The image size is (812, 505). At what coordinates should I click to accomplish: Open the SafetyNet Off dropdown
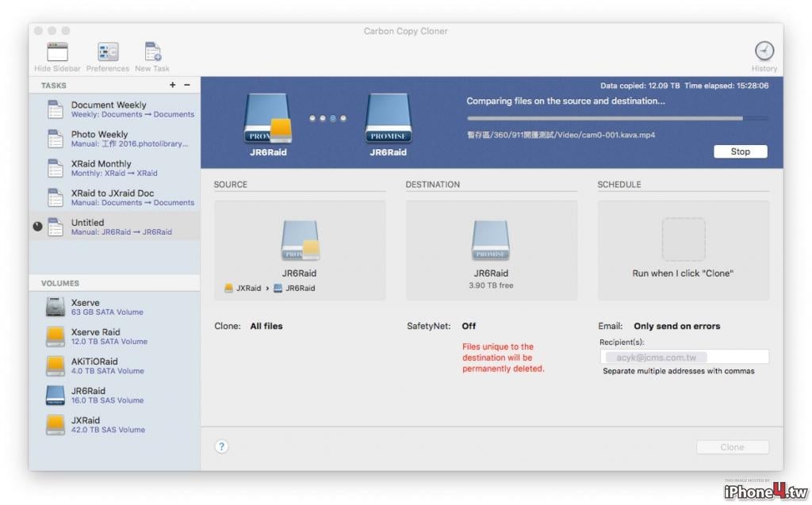point(469,326)
